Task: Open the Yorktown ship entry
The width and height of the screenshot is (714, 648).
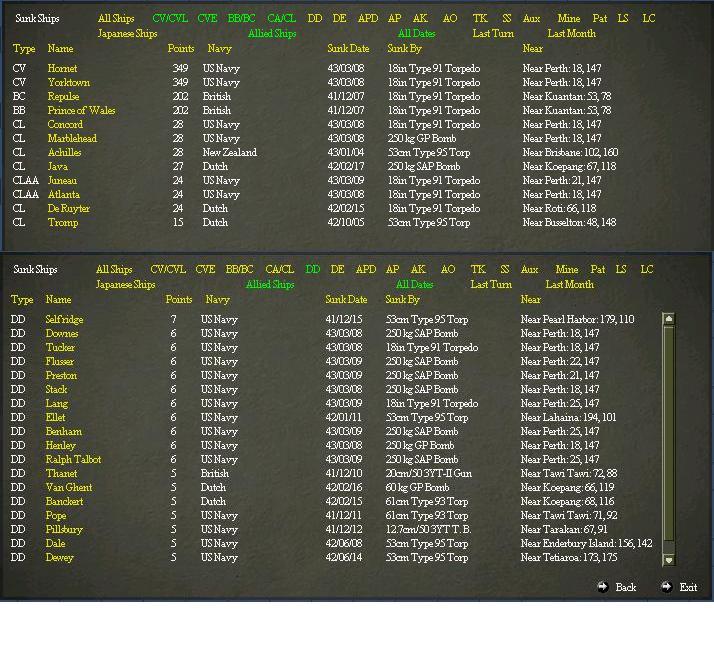Action: coord(69,82)
